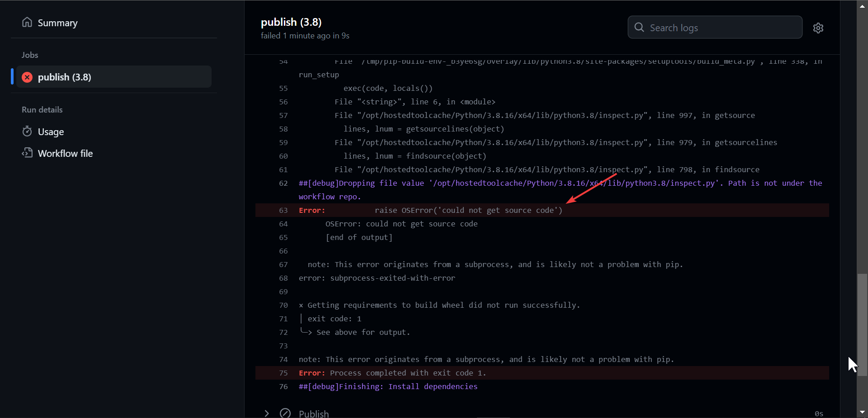The image size is (868, 418).
Task: Open Usage via the stopwatch icon
Action: 27,132
